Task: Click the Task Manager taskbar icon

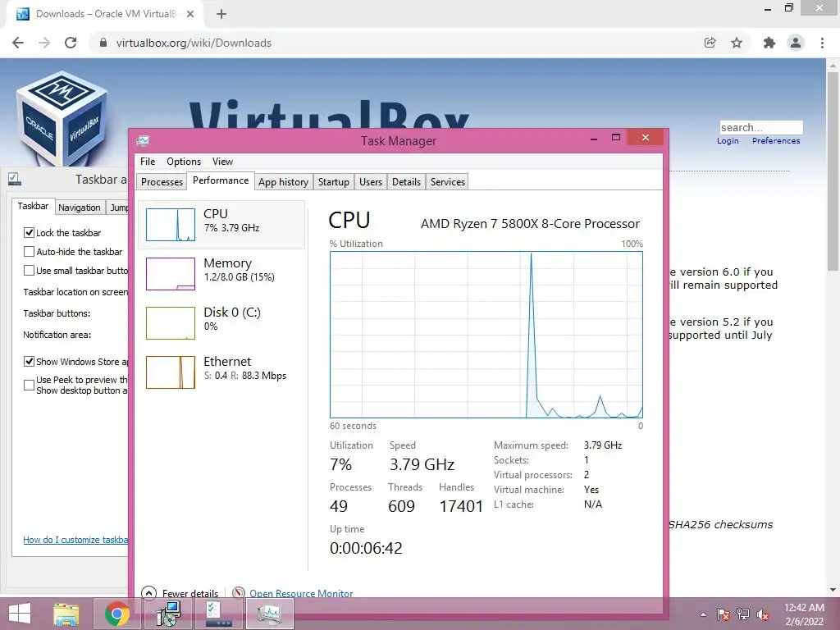Action: (269, 614)
